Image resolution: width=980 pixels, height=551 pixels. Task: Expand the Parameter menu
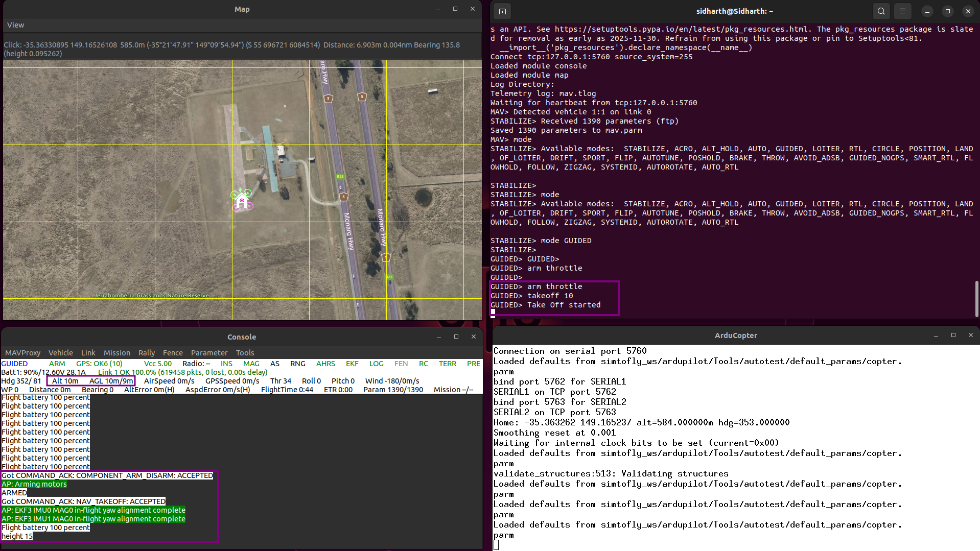209,353
